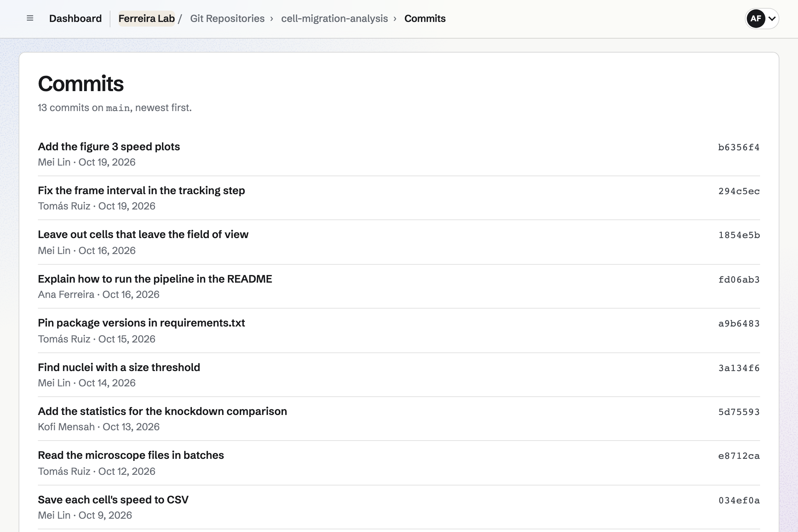This screenshot has width=798, height=532.
Task: Click the Commits breadcrumb
Action: 425,18
